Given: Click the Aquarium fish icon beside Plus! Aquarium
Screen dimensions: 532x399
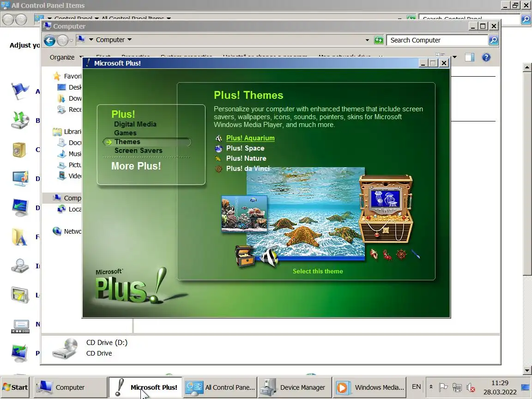Looking at the screenshot, I should tap(219, 138).
